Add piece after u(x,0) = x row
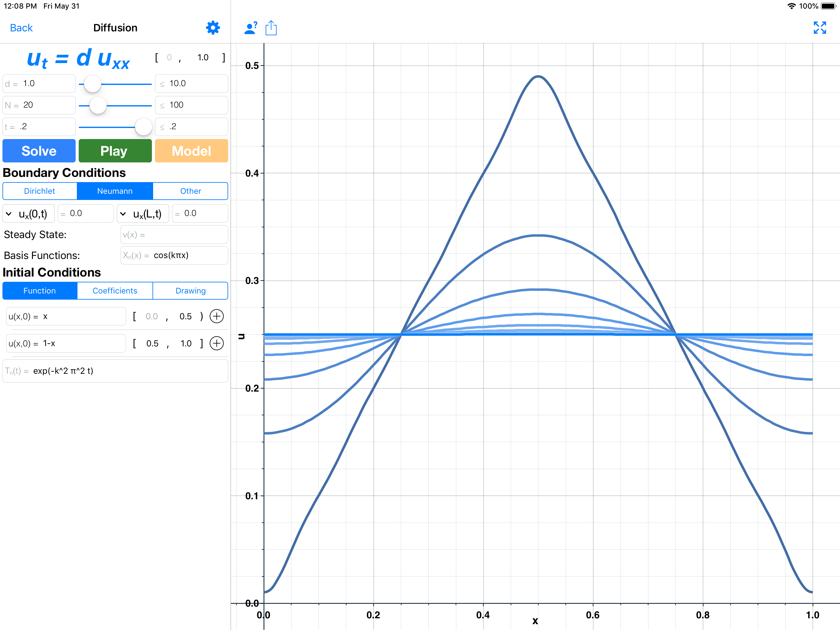The image size is (840, 630). pyautogui.click(x=217, y=316)
